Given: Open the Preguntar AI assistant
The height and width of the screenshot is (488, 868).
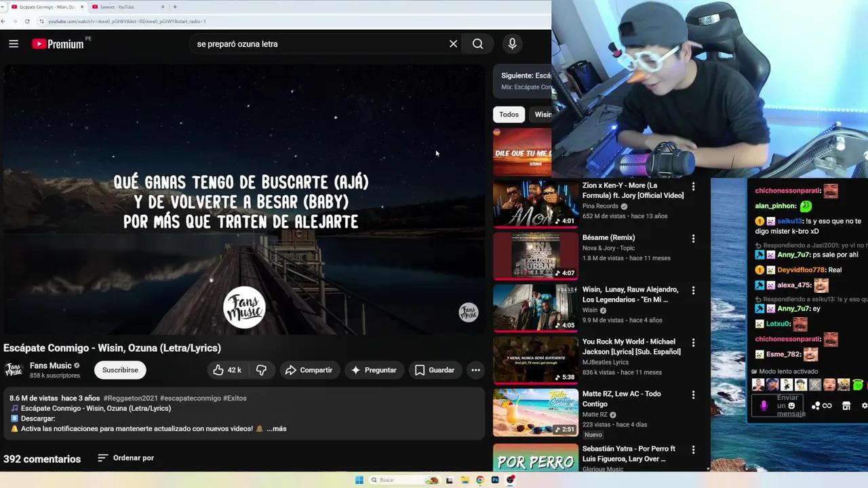Looking at the screenshot, I should (374, 370).
